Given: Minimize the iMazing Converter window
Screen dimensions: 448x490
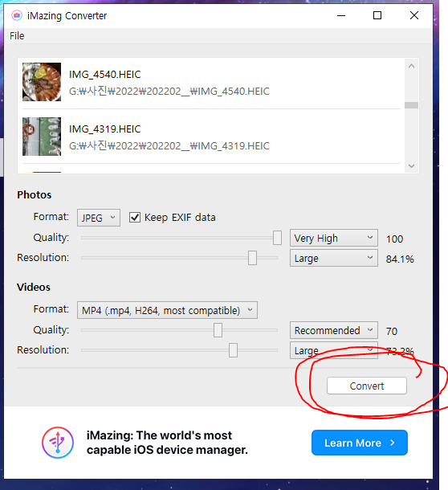Looking at the screenshot, I should pyautogui.click(x=341, y=15).
